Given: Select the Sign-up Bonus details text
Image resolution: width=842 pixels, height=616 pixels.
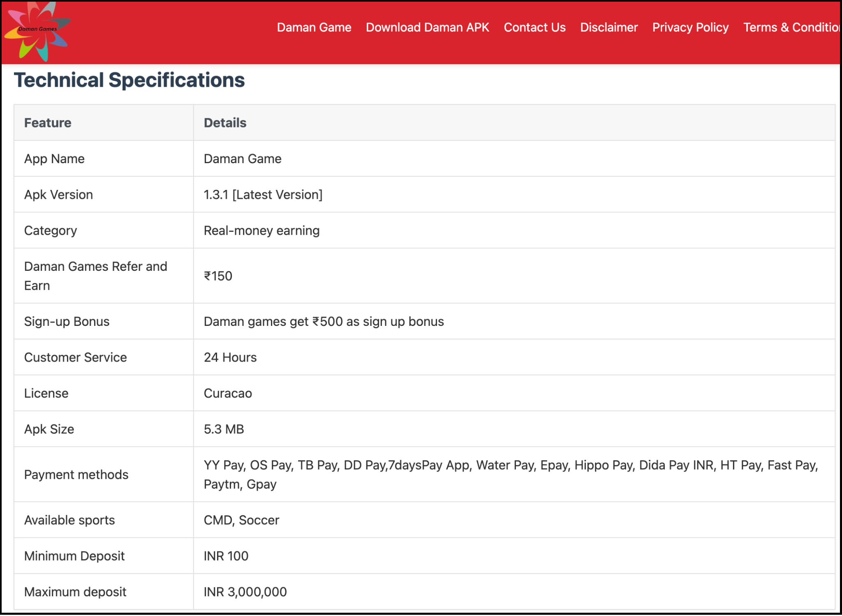Looking at the screenshot, I should pos(324,321).
